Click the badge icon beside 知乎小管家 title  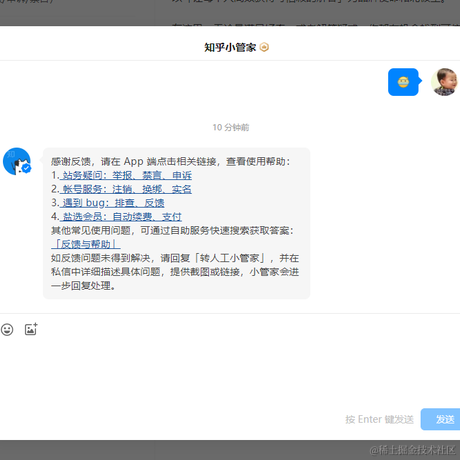(264, 47)
